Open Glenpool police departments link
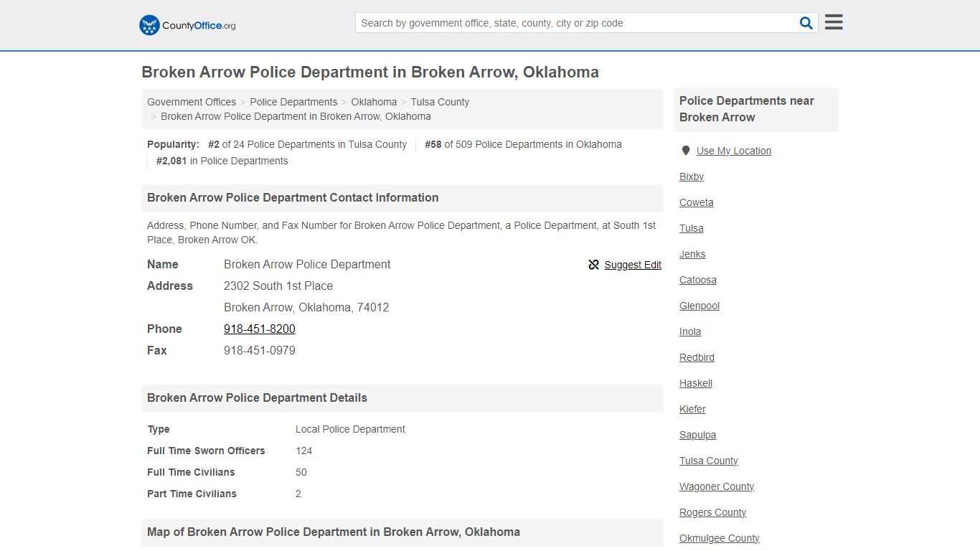The image size is (980, 551). 699,306
